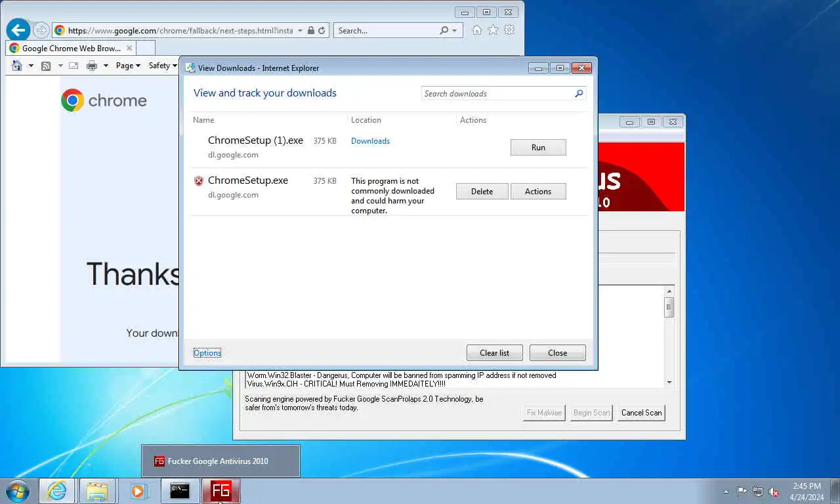This screenshot has width=840, height=504.
Task: Click the Read mail icon in the command bar
Action: [x=73, y=66]
